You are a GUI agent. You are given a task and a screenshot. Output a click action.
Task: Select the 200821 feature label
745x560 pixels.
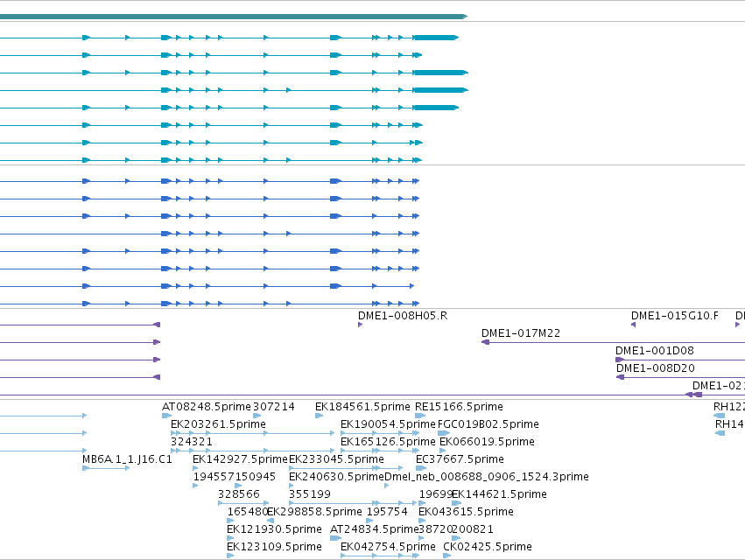pyautogui.click(x=473, y=529)
